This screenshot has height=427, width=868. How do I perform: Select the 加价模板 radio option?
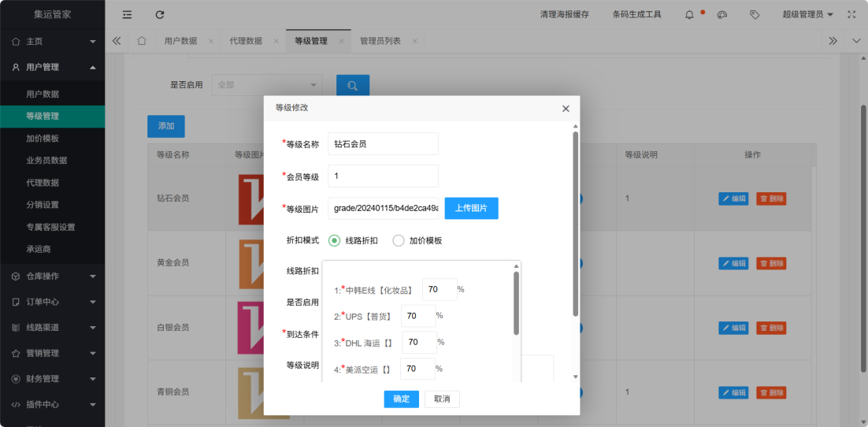click(x=398, y=241)
